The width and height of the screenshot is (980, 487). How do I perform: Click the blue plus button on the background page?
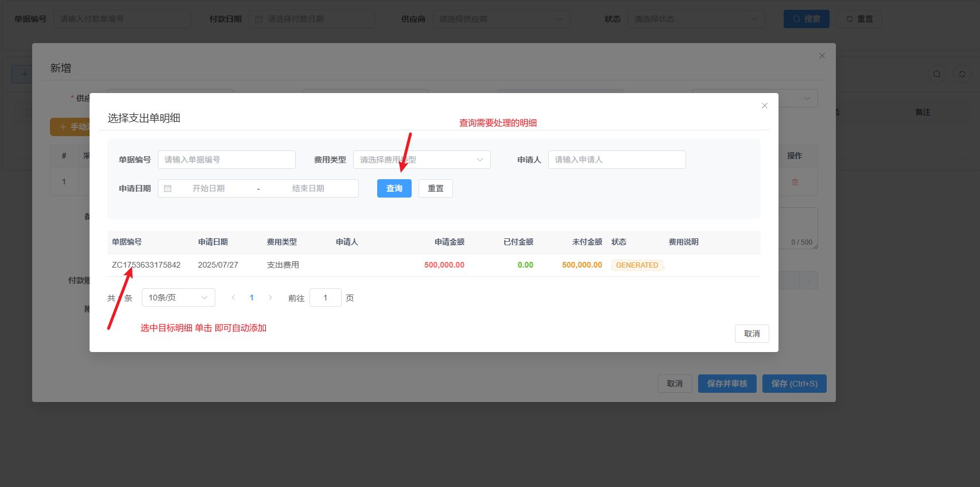[23, 74]
